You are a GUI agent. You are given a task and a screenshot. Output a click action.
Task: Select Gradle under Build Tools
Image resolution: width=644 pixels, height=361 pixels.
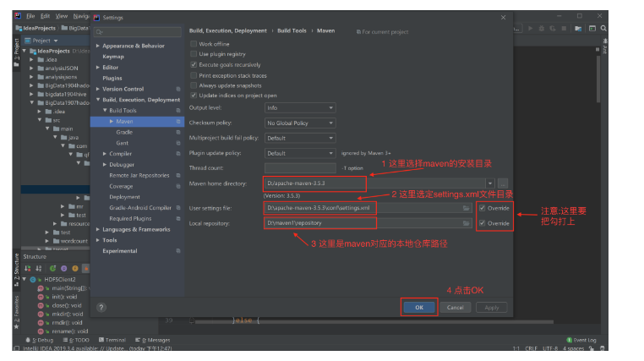point(124,132)
